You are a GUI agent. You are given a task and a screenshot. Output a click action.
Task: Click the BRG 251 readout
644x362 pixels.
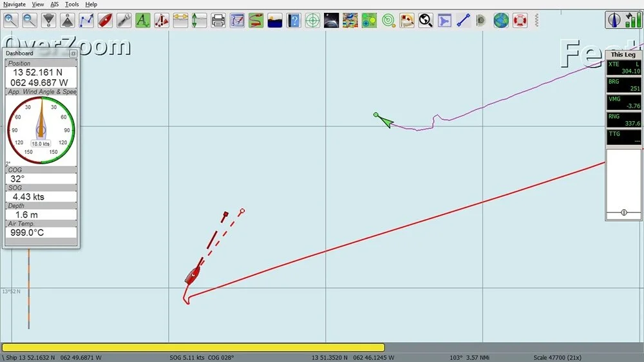click(624, 85)
